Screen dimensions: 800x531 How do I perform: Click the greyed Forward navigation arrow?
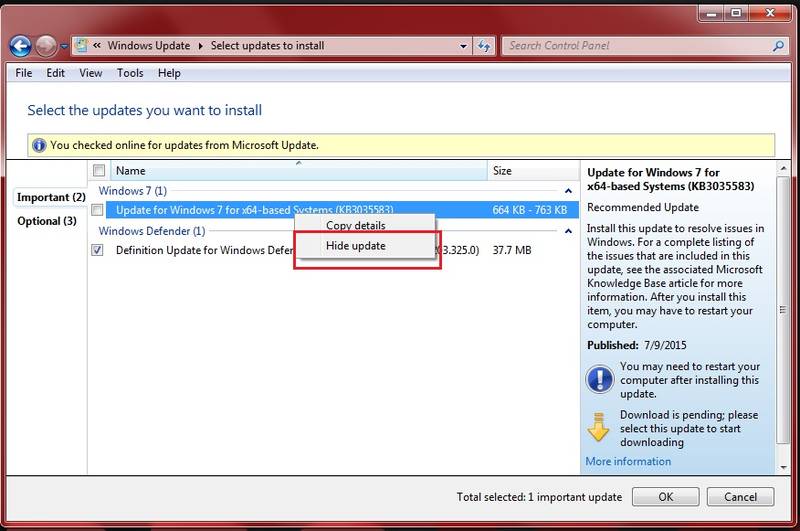46,46
